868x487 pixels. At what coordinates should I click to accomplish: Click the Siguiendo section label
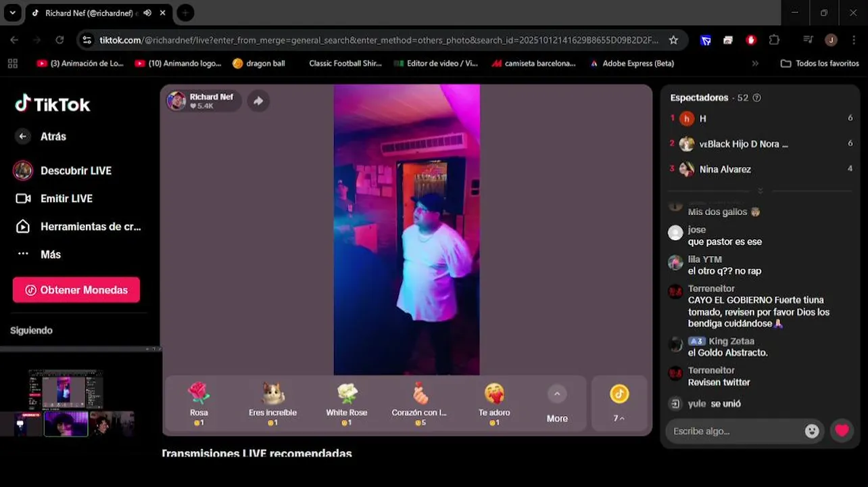pyautogui.click(x=31, y=330)
